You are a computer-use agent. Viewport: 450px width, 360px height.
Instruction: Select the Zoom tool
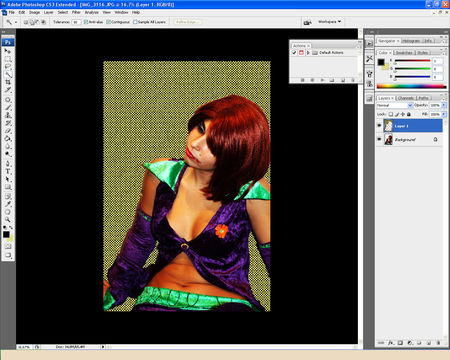pos(8,219)
